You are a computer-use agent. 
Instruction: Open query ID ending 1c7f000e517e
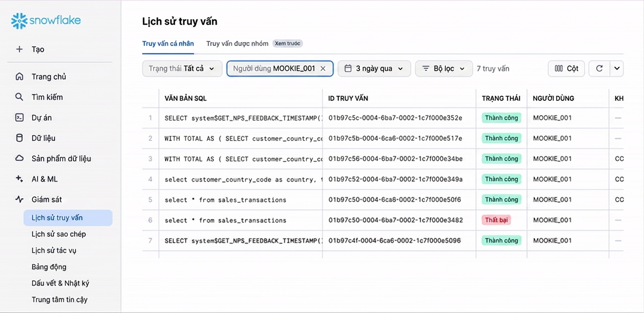395,138
